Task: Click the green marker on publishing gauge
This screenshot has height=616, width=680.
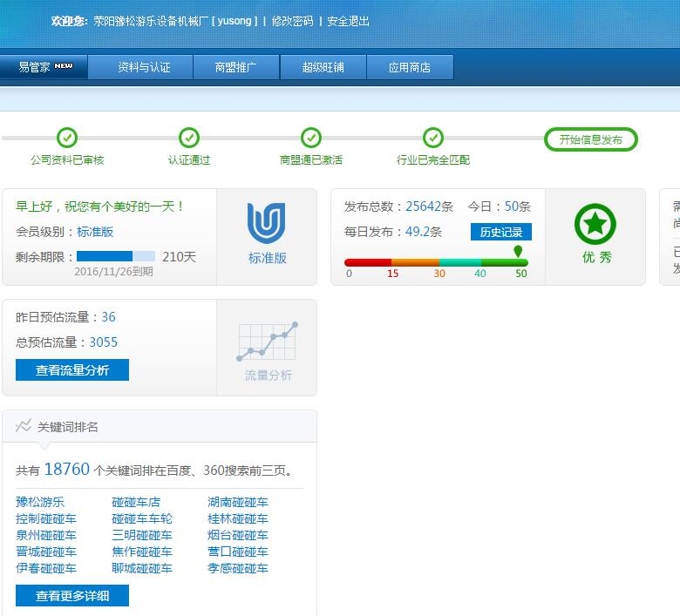Action: tap(519, 252)
